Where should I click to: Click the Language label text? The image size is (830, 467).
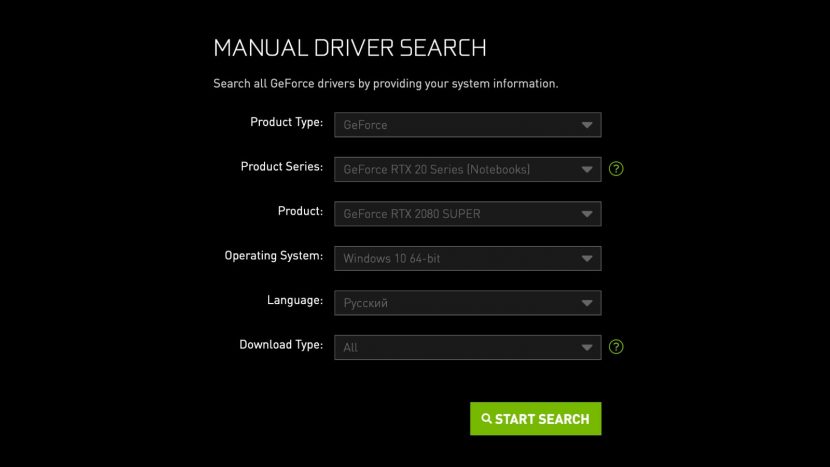[x=294, y=300]
